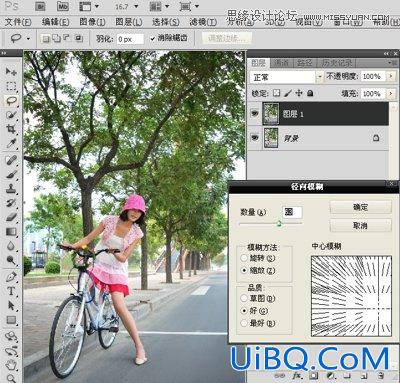Viewport: 400px width, 383px height.
Task: Open the 选择 menu
Action: [166, 22]
